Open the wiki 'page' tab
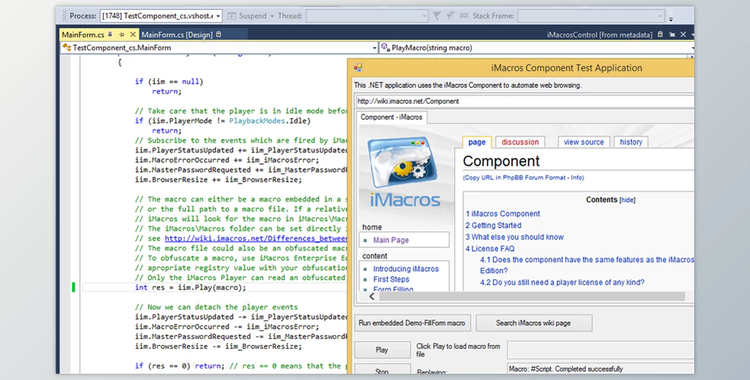The width and height of the screenshot is (750, 380). [477, 142]
